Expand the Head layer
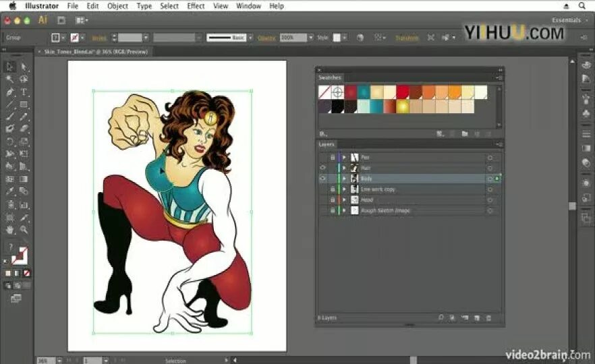 tap(344, 200)
